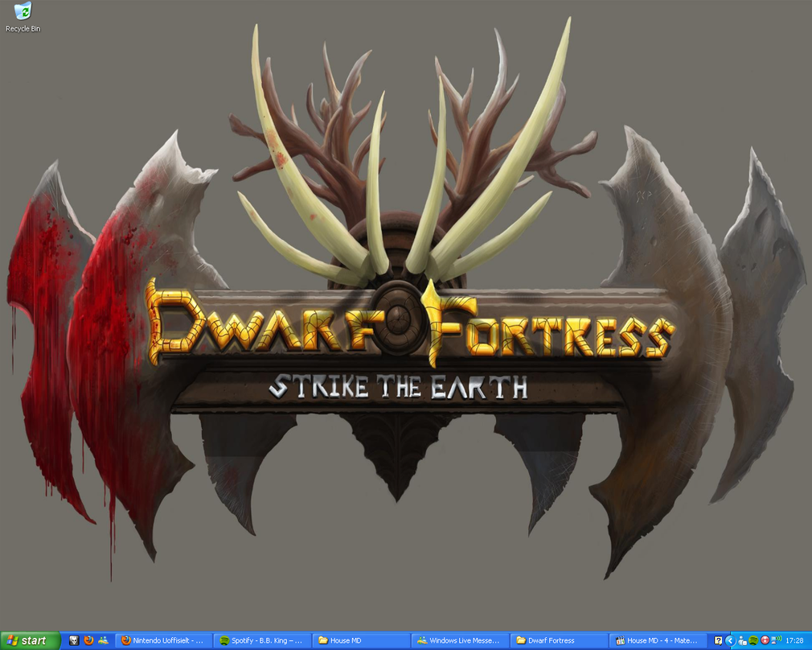Switch to the Spotify B.B. King window
Screen dimensions: 812x650
tap(262, 640)
